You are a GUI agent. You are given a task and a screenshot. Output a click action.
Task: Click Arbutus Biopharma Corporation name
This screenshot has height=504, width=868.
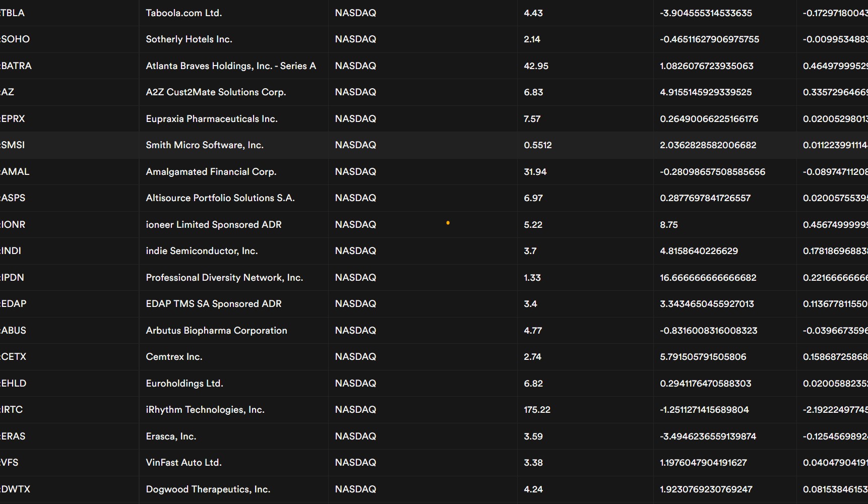point(216,331)
